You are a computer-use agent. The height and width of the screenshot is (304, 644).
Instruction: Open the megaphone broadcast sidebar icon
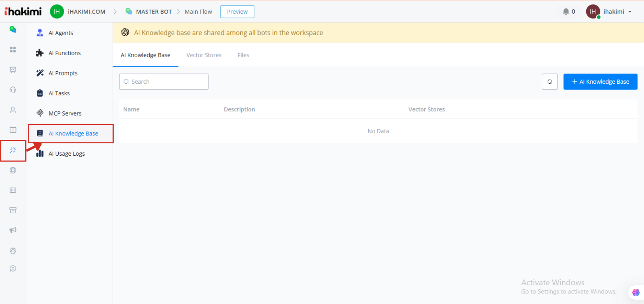(x=13, y=230)
